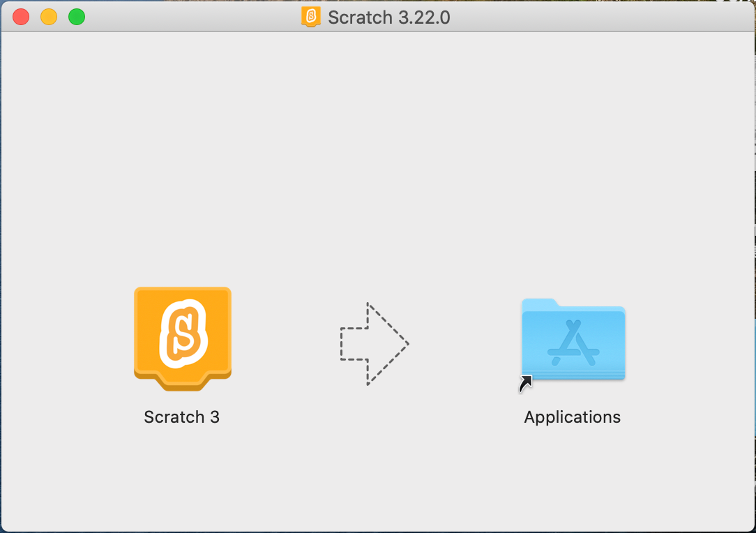Screen dimensions: 756x533
Task: Click the Scratch proxy icon in title bar
Action: coord(311,17)
